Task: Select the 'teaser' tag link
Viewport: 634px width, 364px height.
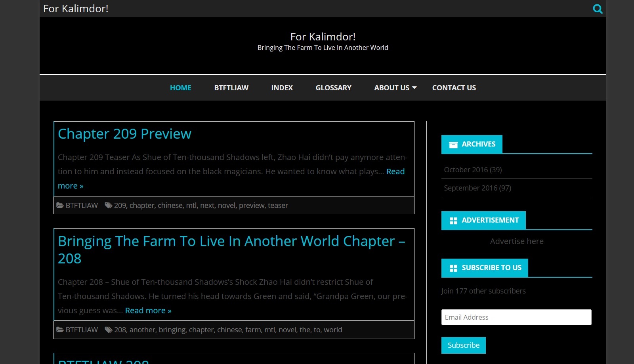Action: (278, 205)
